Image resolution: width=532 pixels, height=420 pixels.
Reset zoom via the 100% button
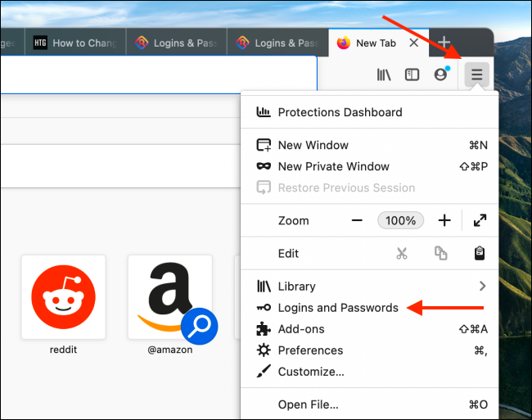tap(400, 220)
